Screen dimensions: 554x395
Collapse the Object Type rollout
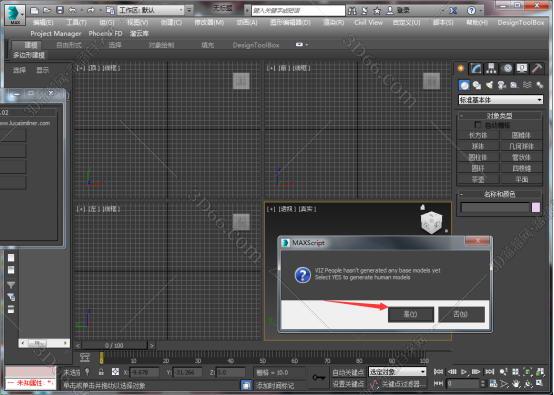(x=500, y=116)
